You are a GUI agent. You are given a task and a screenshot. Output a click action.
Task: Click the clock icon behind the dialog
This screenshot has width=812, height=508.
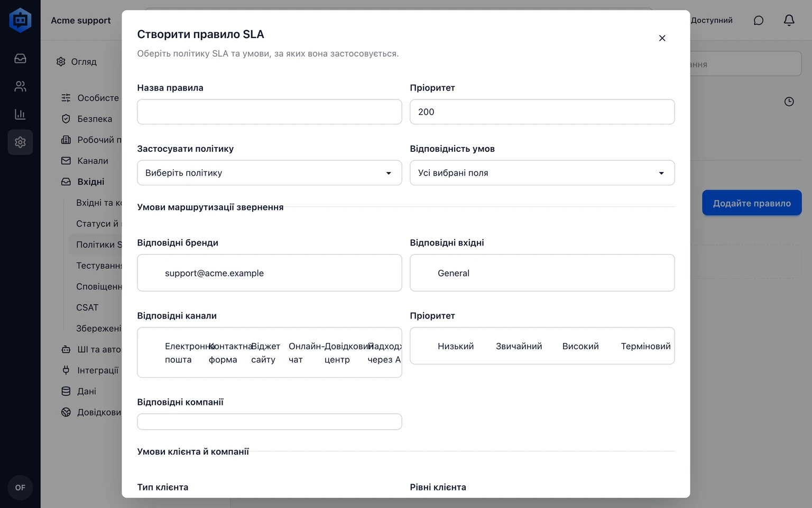pos(789,102)
